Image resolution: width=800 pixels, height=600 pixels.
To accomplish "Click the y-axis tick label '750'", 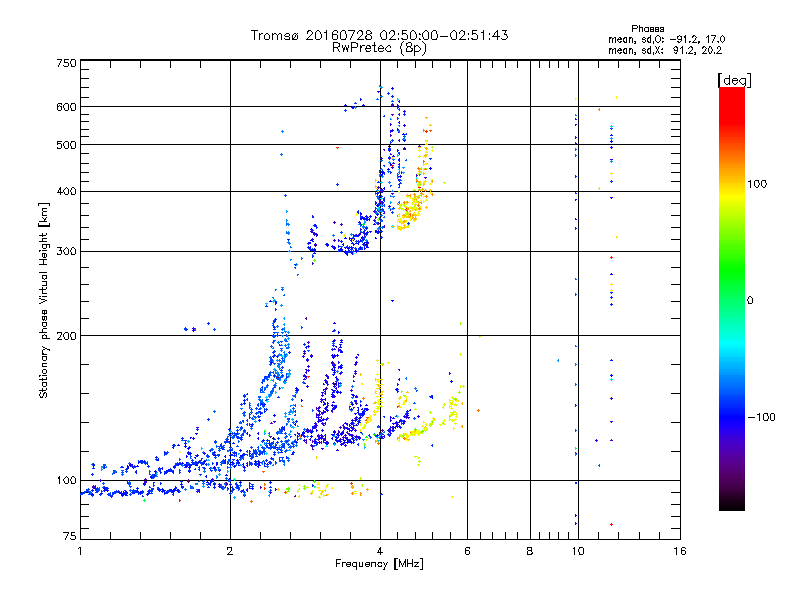I will click(x=66, y=63).
